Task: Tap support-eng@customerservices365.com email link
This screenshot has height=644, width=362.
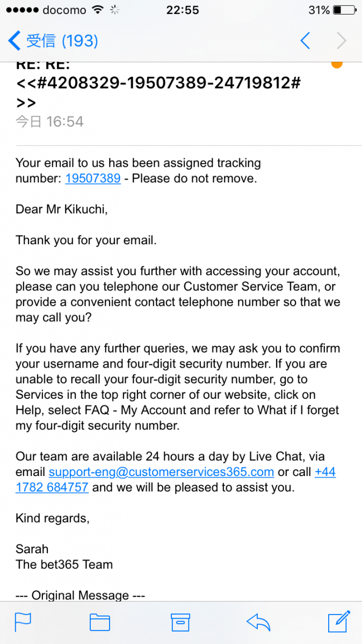Action: tap(161, 472)
